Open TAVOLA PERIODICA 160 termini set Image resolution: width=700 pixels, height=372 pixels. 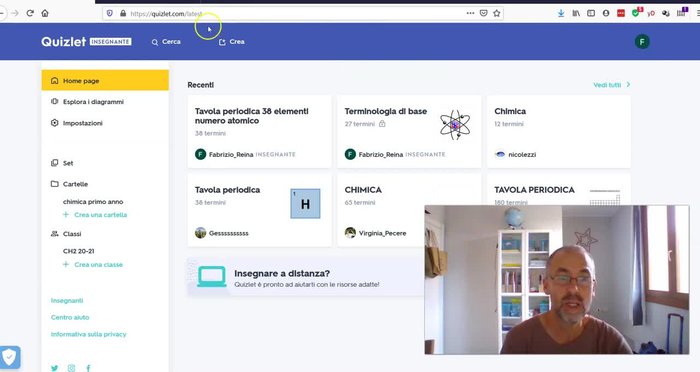tap(558, 190)
